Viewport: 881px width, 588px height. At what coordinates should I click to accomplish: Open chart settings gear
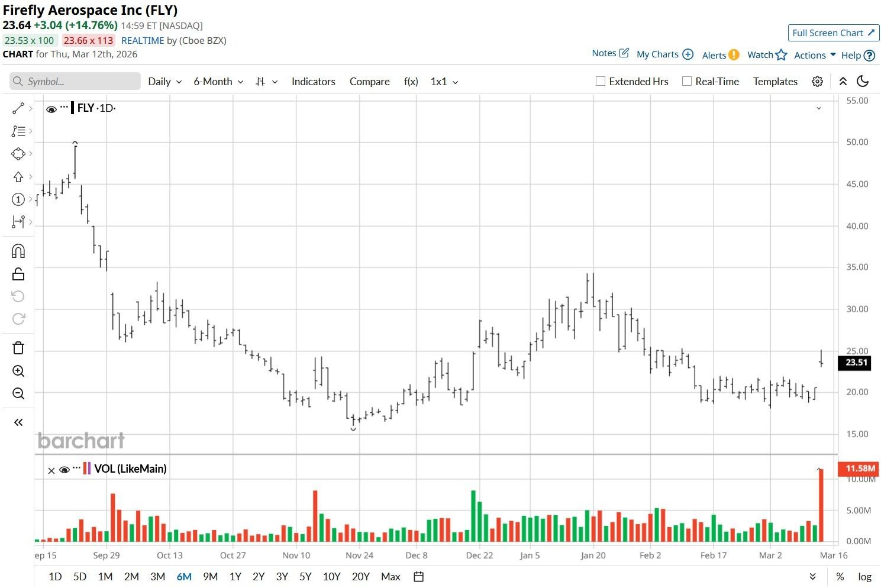[x=817, y=82]
